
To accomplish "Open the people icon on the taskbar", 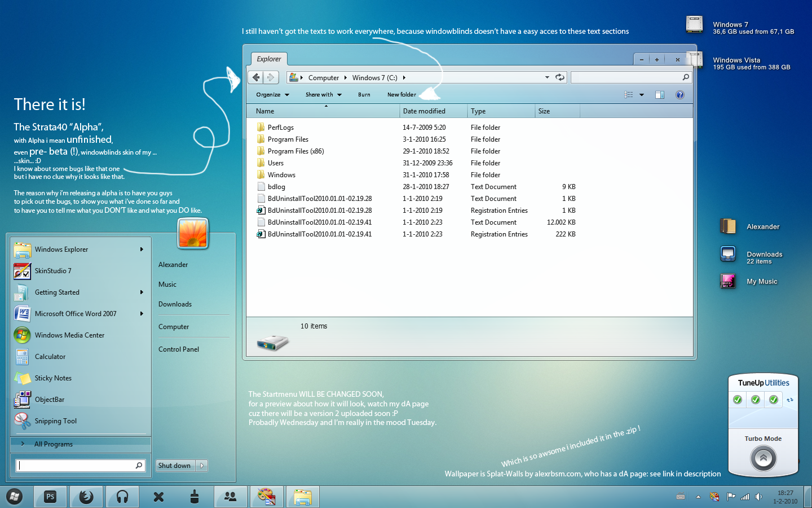I will [x=231, y=497].
